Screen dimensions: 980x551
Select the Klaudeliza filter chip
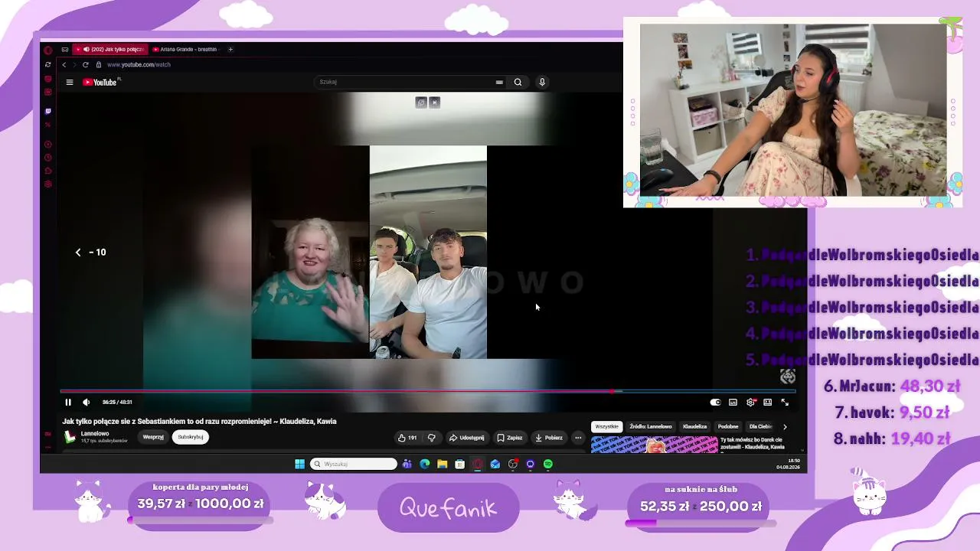pos(695,426)
